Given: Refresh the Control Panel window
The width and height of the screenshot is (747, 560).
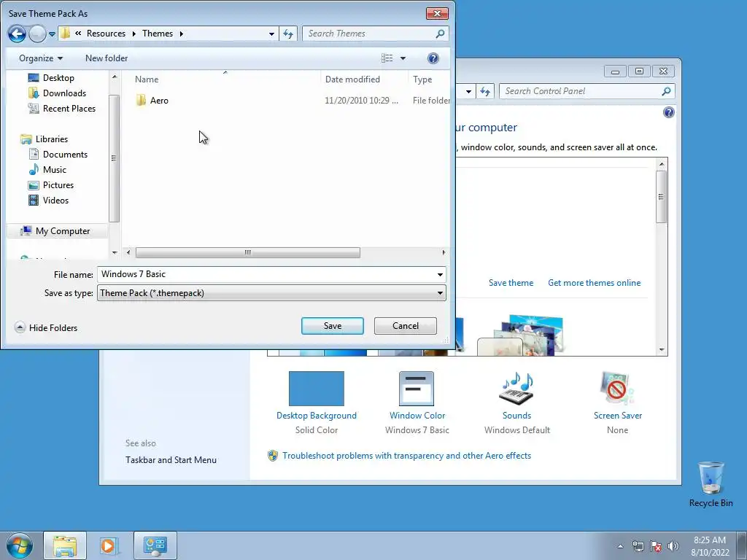Looking at the screenshot, I should (485, 91).
